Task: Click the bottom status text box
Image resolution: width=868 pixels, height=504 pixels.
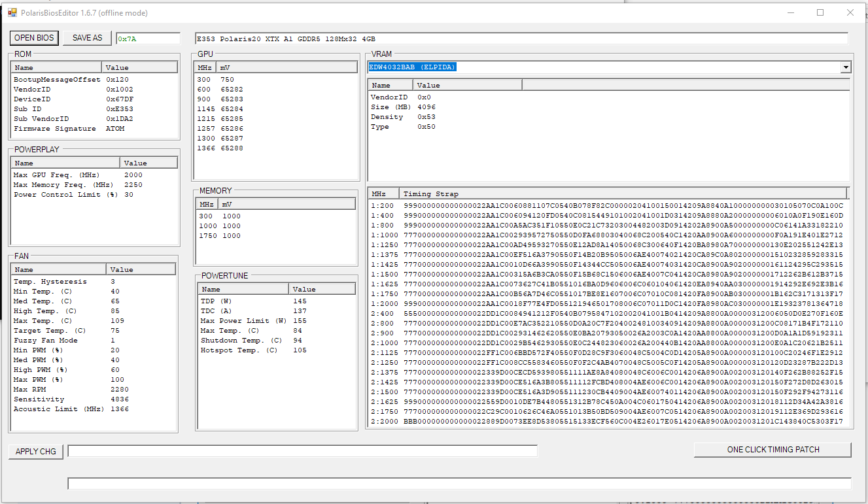Action: click(x=460, y=484)
